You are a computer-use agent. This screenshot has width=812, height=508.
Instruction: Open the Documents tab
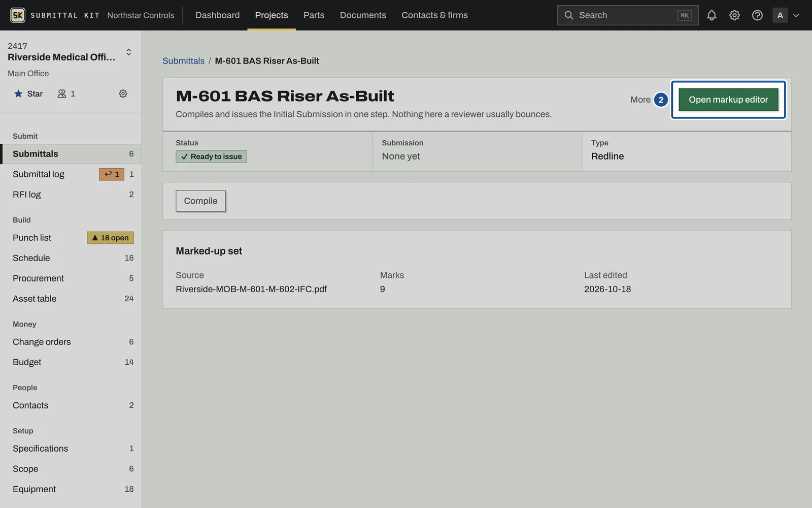pos(363,15)
